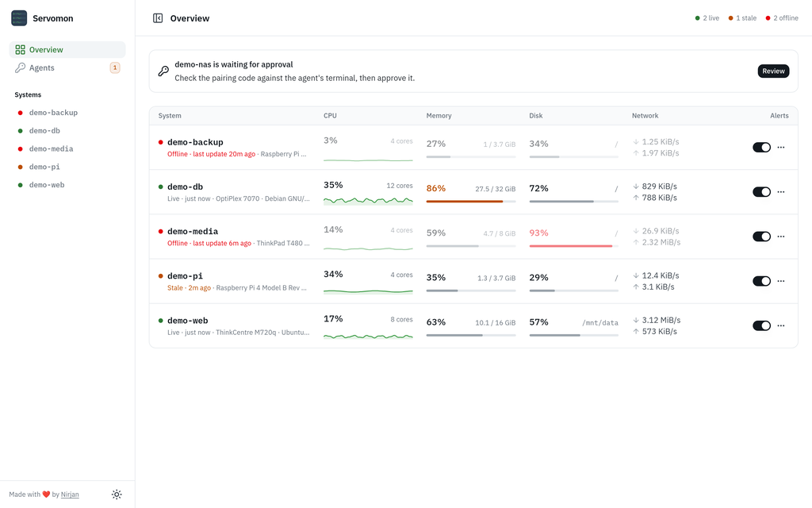Click the Memory column header

click(x=439, y=116)
